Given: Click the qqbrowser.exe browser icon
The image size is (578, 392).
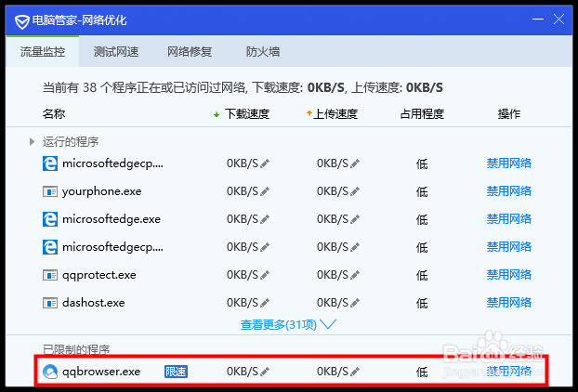Looking at the screenshot, I should [50, 372].
